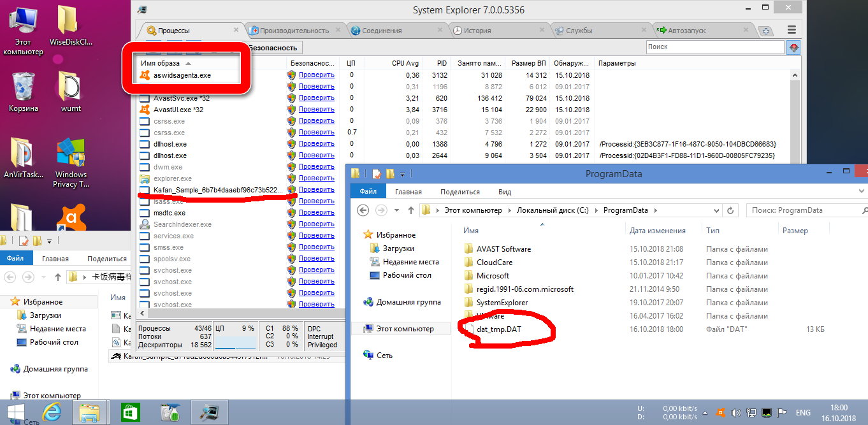The image size is (868, 425).
Task: Open the Microsoft folder in ProgramData
Action: [x=493, y=276]
